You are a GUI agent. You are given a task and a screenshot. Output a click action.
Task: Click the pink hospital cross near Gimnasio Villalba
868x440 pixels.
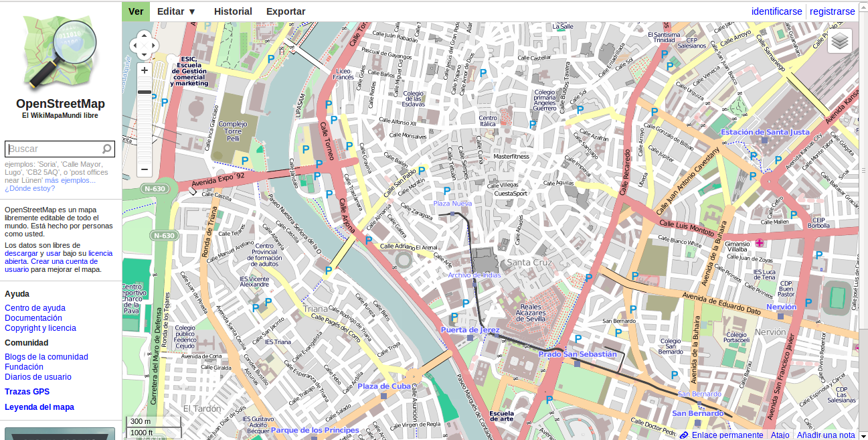point(759,242)
